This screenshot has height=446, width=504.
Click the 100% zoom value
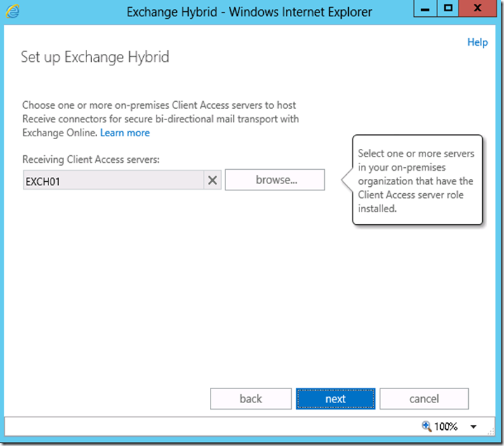point(446,427)
